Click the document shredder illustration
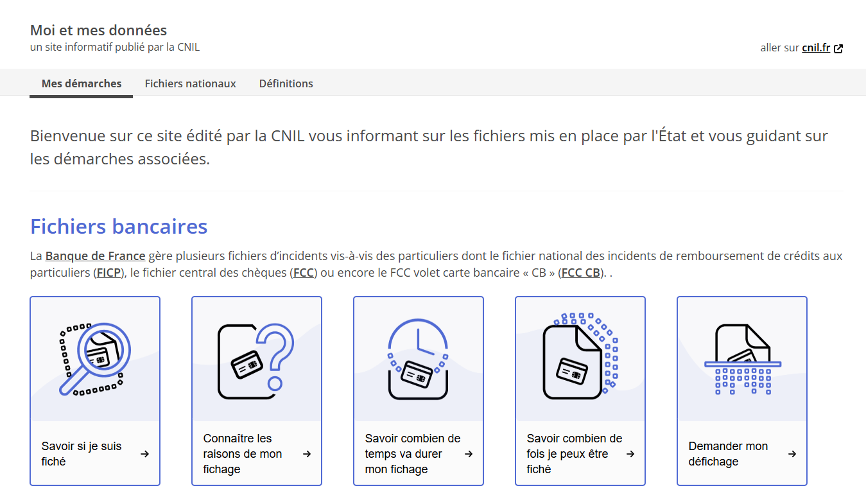The width and height of the screenshot is (866, 504). pyautogui.click(x=742, y=359)
